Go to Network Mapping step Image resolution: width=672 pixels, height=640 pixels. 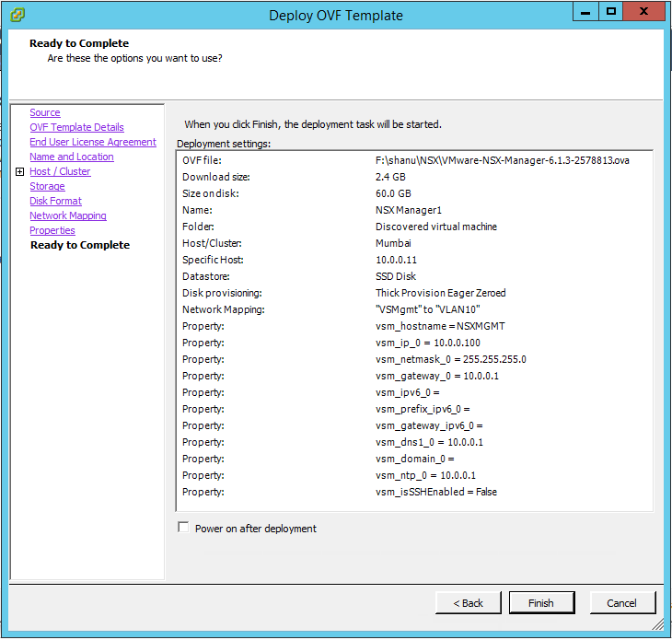[x=67, y=215]
